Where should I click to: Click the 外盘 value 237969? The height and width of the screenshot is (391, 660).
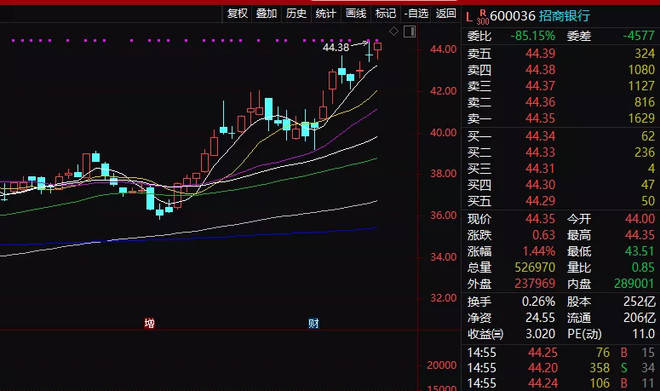(x=535, y=284)
